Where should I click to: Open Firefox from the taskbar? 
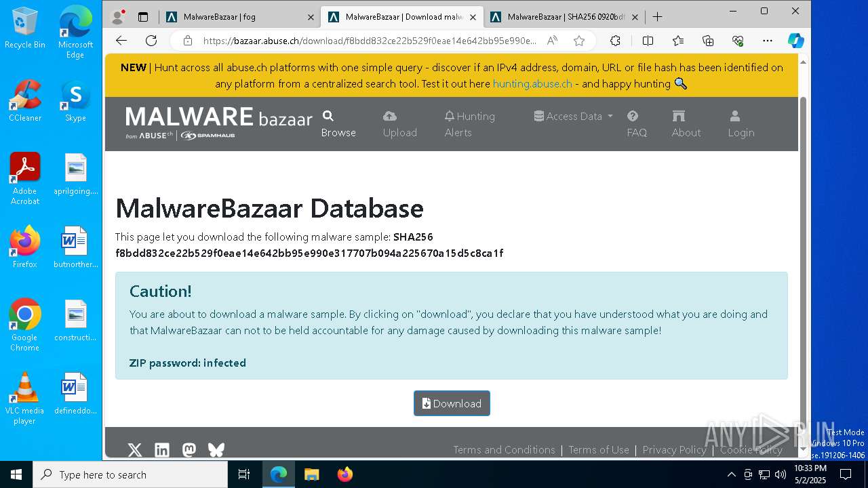(x=345, y=474)
